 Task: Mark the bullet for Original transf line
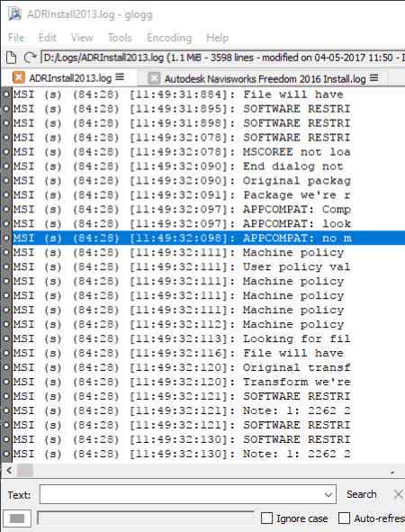(6, 367)
